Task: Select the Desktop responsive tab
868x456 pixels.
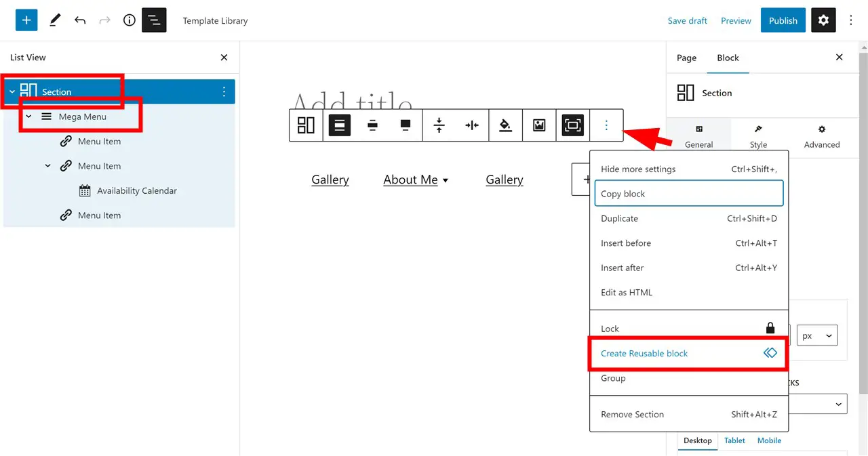Action: [x=697, y=440]
